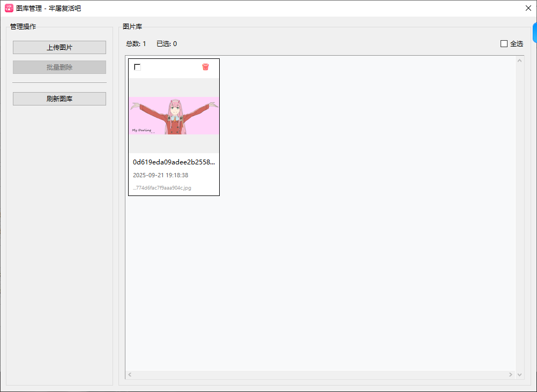
Task: Enable the 全选 checkbox
Action: click(x=504, y=44)
